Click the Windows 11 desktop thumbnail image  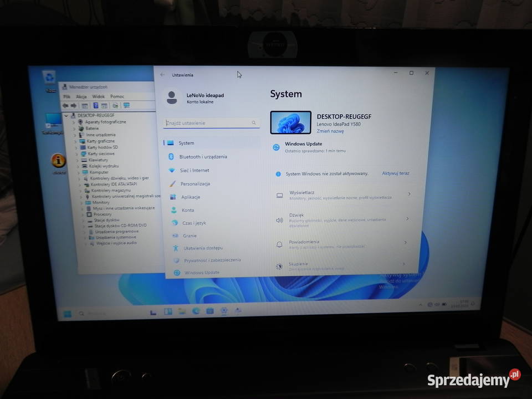291,122
